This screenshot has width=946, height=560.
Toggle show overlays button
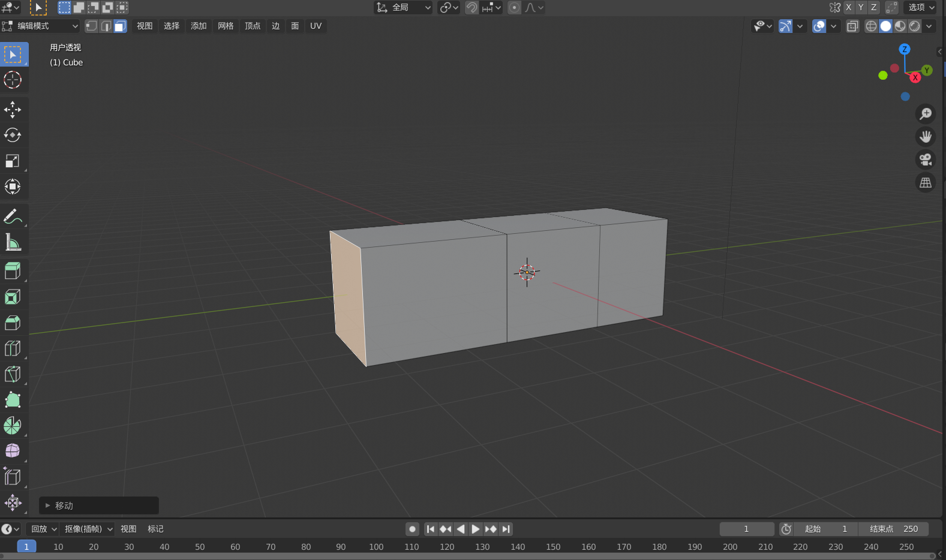pyautogui.click(x=819, y=26)
